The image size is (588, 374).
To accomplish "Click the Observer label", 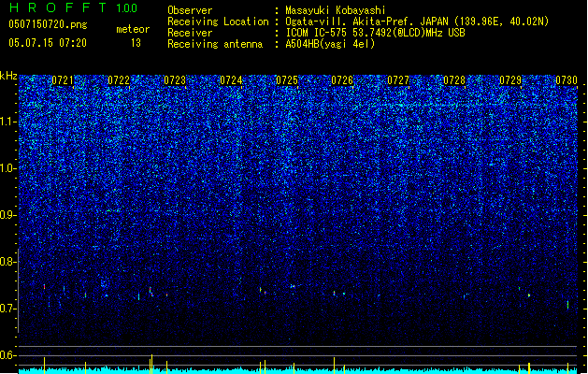I will click(x=190, y=10).
